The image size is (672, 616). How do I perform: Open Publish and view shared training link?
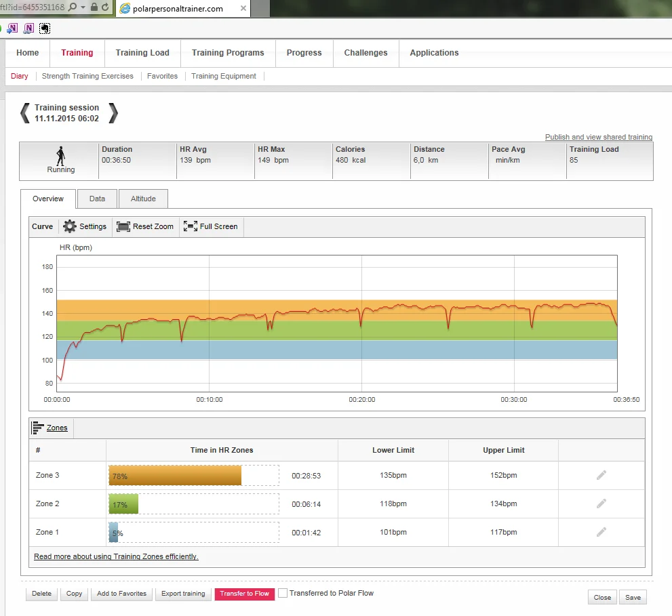(598, 137)
